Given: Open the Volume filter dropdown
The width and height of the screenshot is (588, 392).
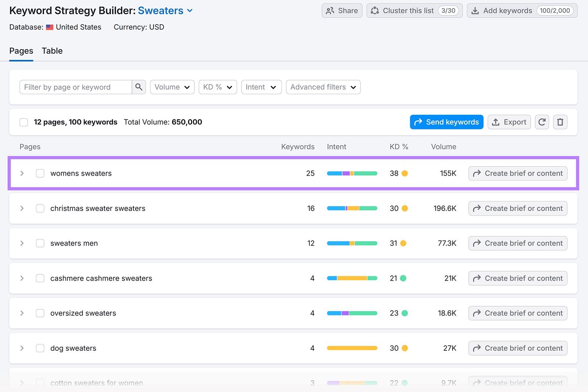Looking at the screenshot, I should click(172, 87).
